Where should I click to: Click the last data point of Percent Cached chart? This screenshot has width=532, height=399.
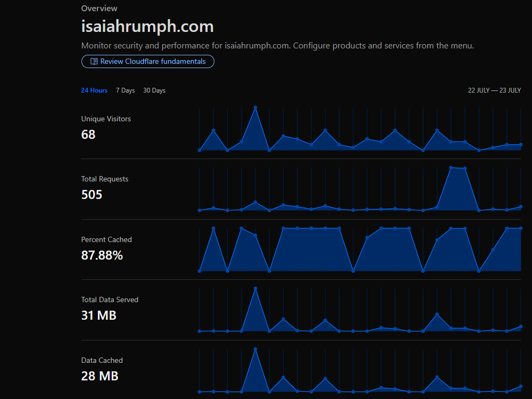[521, 228]
